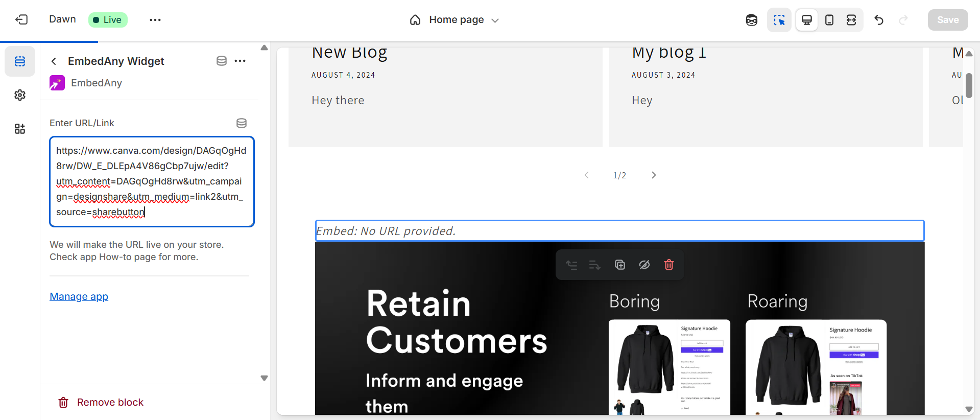Screen dimensions: 980x420
Task: Click the Manage app link
Action: tap(79, 297)
